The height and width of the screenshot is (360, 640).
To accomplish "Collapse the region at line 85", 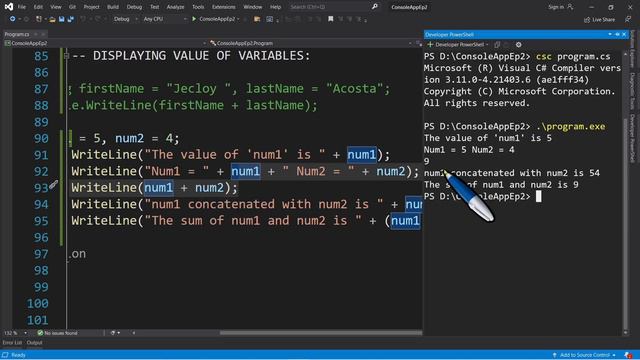I will [x=67, y=56].
